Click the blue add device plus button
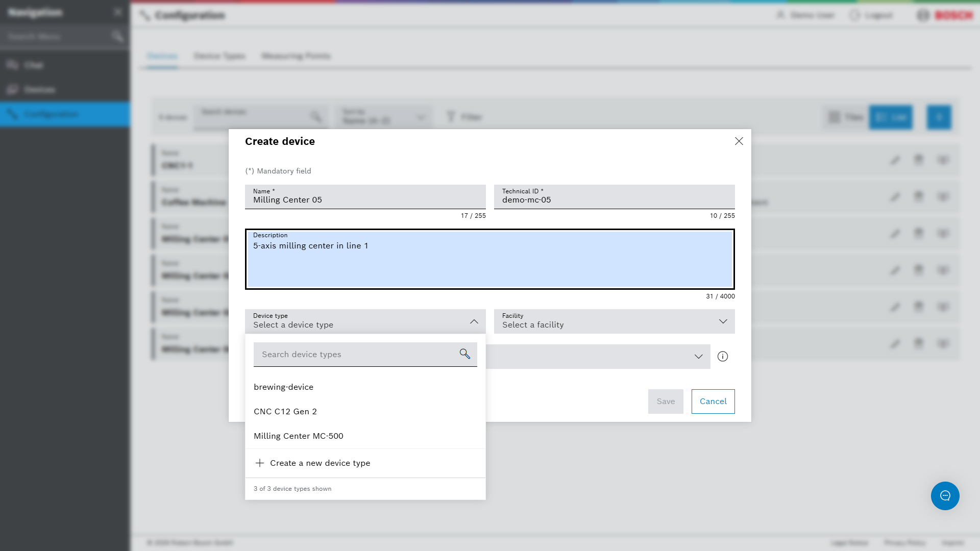980x551 pixels. tap(939, 117)
